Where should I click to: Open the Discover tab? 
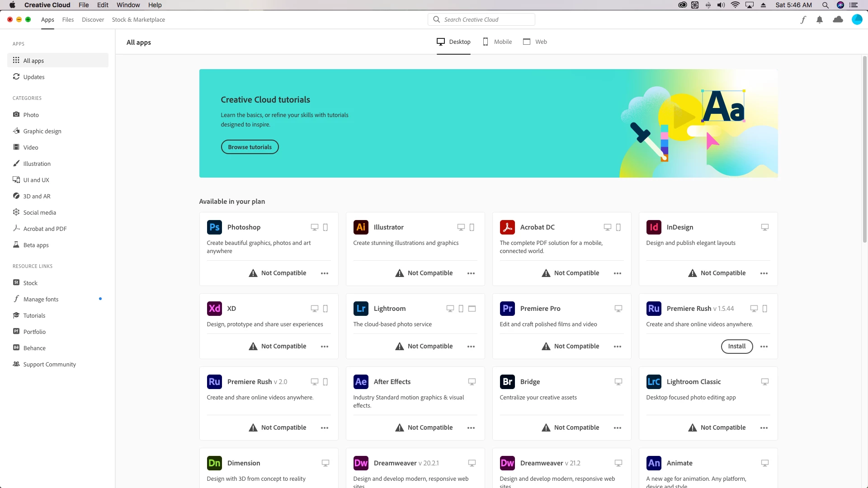point(93,19)
